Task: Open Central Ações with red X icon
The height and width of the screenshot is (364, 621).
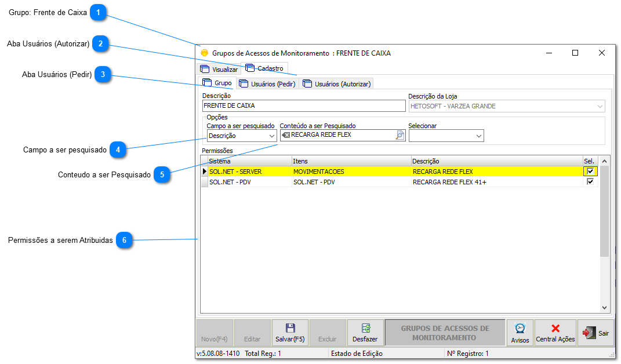Action: [555, 333]
